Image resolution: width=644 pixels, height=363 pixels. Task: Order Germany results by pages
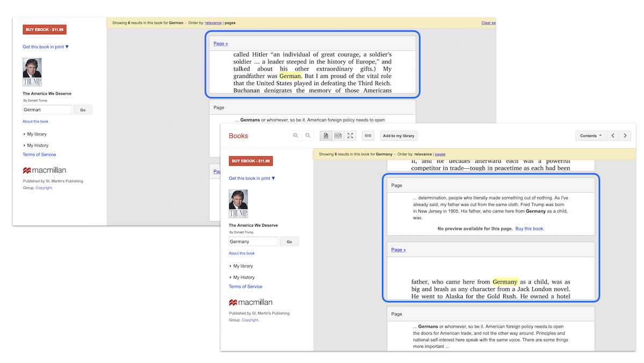440,154
